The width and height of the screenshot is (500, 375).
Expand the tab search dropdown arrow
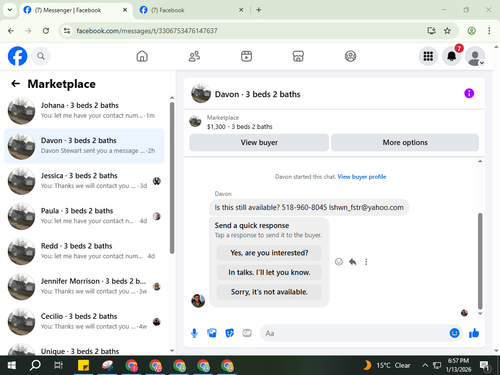click(10, 10)
